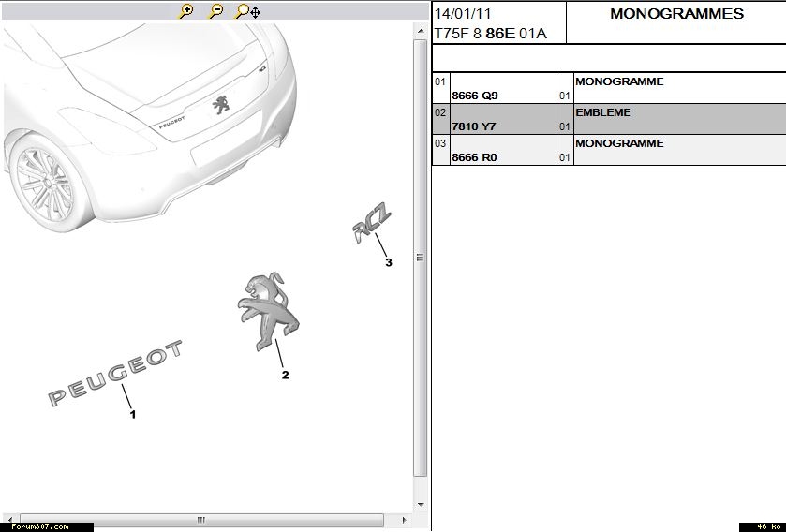Image resolution: width=786 pixels, height=532 pixels.
Task: Click the vertical scrollbar thumb
Action: [421, 258]
